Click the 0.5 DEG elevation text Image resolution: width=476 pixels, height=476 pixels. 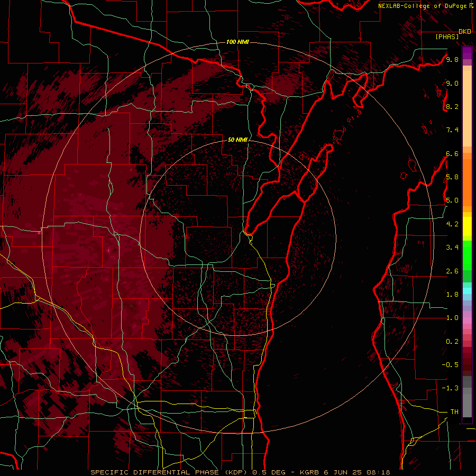click(x=269, y=472)
